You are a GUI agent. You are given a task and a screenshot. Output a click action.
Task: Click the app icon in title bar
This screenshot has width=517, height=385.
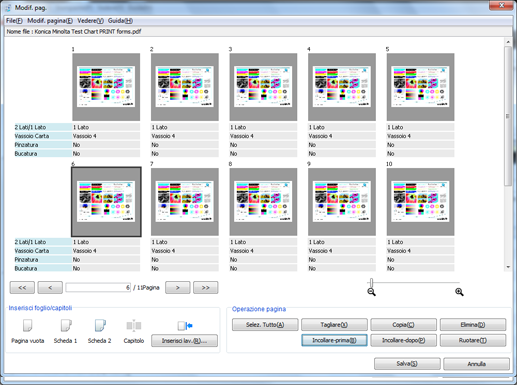pyautogui.click(x=8, y=7)
